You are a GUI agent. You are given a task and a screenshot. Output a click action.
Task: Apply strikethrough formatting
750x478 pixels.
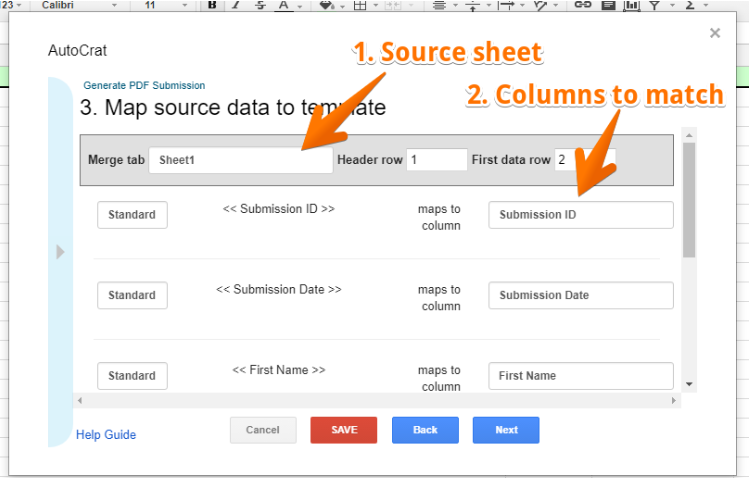pyautogui.click(x=260, y=5)
